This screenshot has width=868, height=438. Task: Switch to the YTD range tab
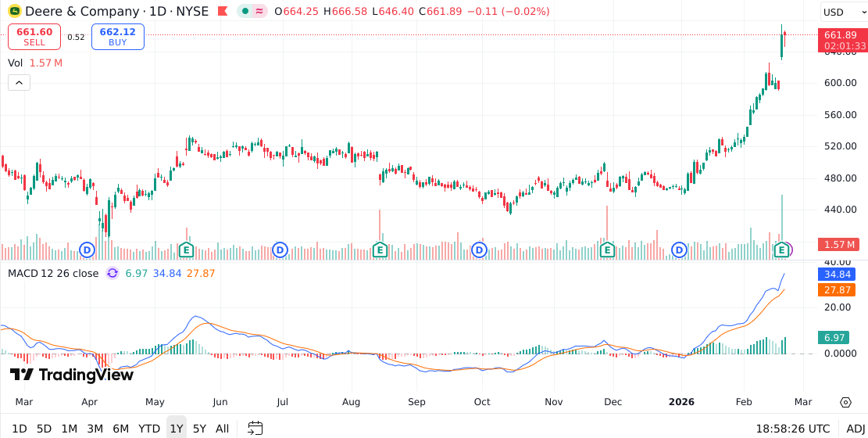pyautogui.click(x=149, y=429)
